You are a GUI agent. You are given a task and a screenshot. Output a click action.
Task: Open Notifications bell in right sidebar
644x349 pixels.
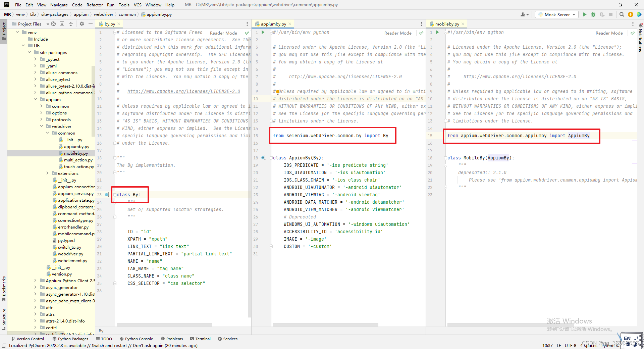click(640, 25)
